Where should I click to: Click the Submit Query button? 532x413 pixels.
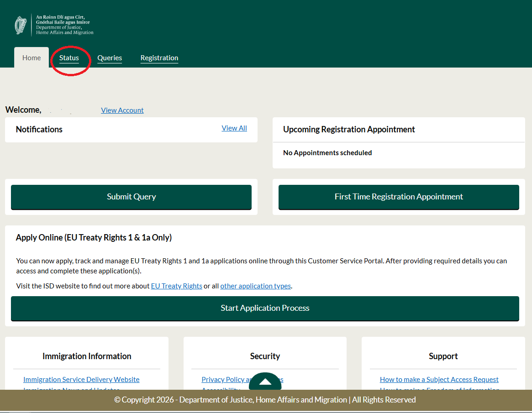point(132,197)
